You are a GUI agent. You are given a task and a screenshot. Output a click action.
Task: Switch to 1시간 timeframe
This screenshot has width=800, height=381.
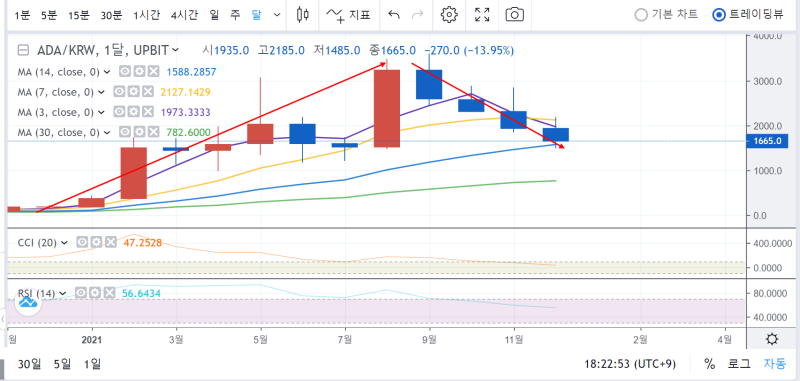tap(146, 15)
